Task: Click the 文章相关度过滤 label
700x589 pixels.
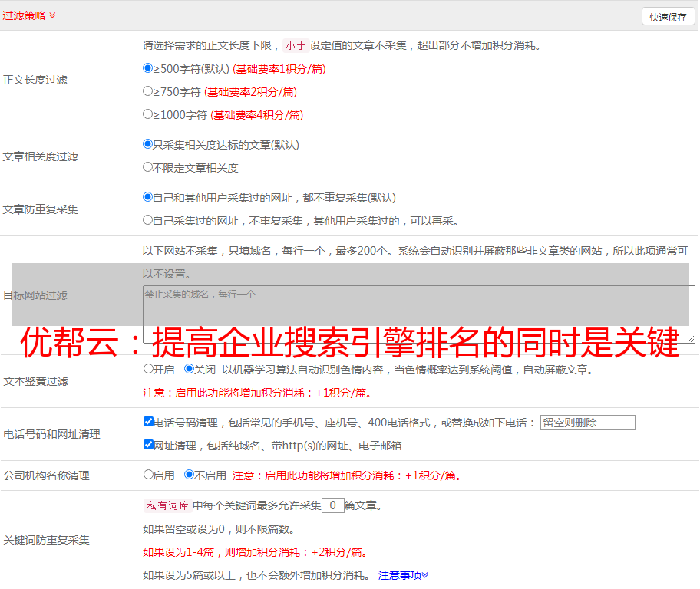Action: 41,156
